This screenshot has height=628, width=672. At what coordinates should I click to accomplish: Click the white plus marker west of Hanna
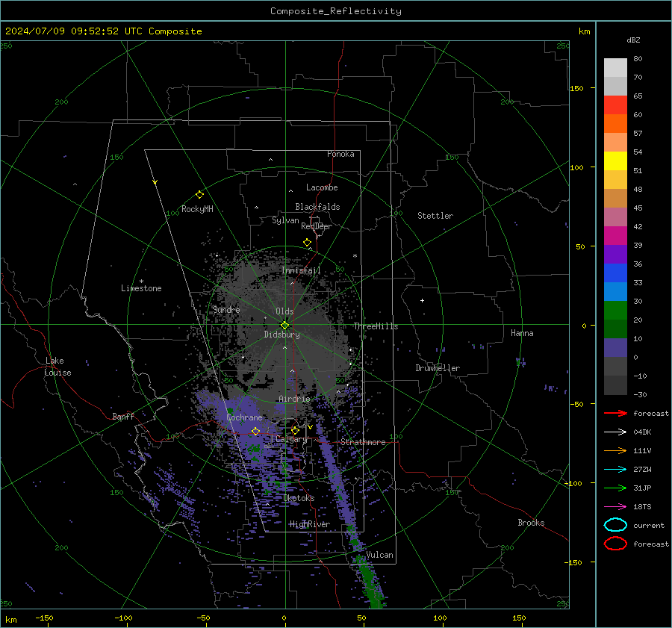(x=422, y=300)
